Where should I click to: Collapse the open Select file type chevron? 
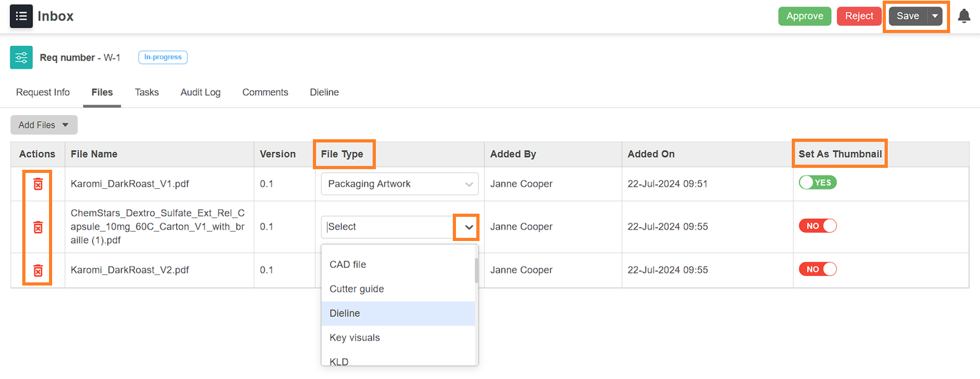[469, 227]
